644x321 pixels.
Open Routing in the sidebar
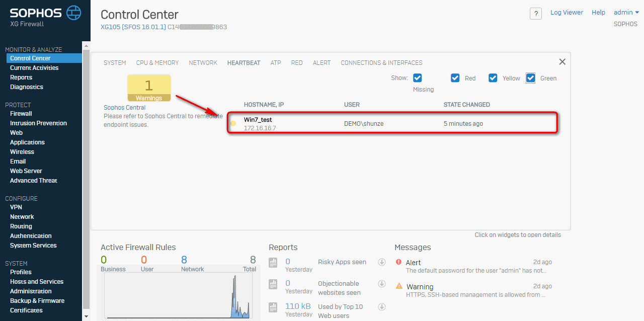tap(21, 226)
